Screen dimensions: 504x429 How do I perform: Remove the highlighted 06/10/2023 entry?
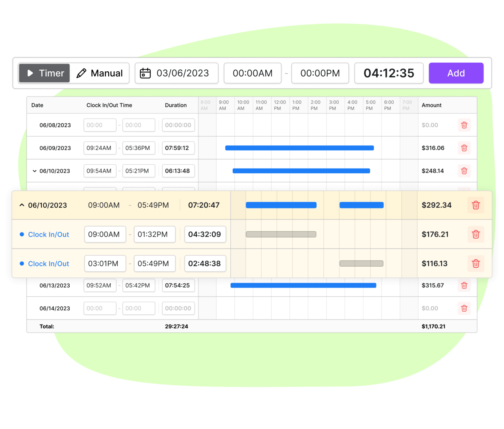(476, 205)
